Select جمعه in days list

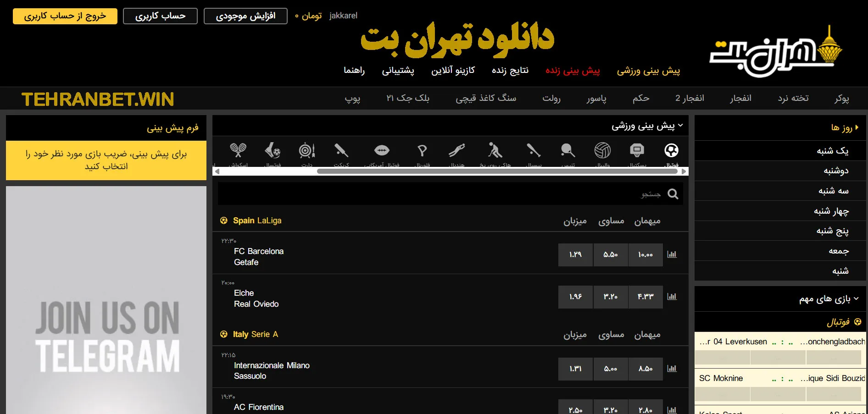(780, 251)
